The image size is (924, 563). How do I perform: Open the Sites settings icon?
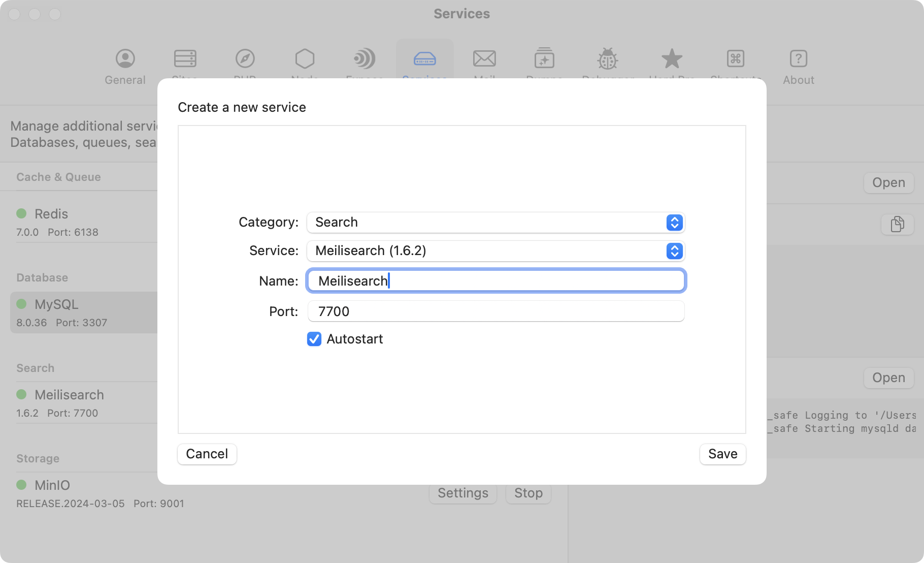[185, 58]
